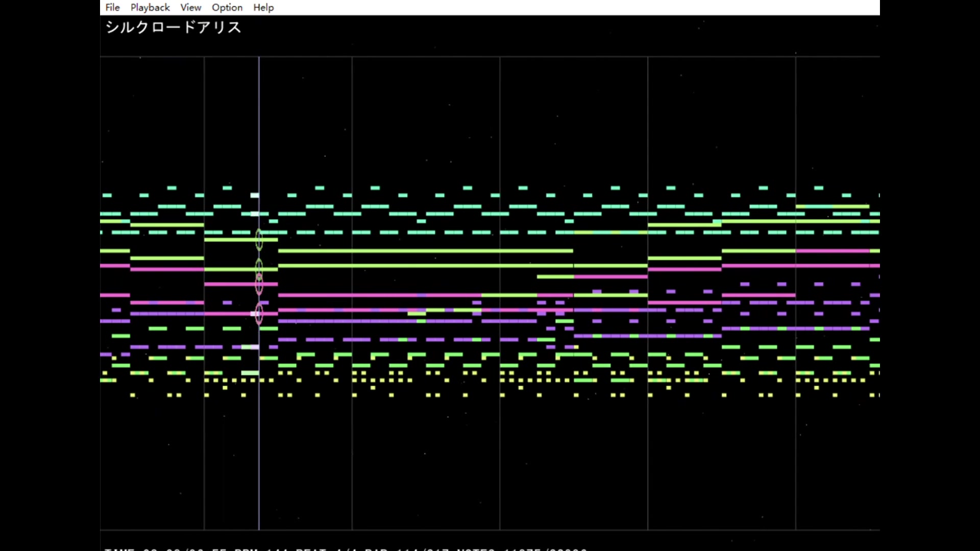Click the vertical playback position line
The width and height of the screenshot is (980, 551).
259,293
